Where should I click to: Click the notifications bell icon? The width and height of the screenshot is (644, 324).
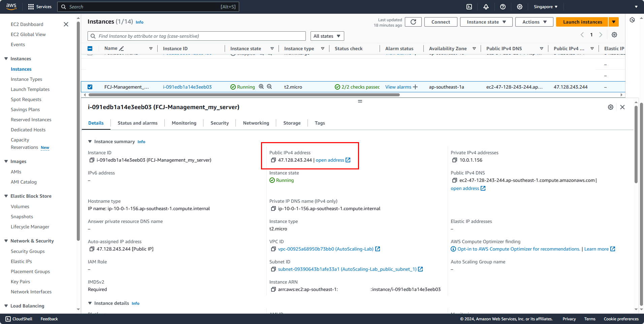(x=486, y=7)
